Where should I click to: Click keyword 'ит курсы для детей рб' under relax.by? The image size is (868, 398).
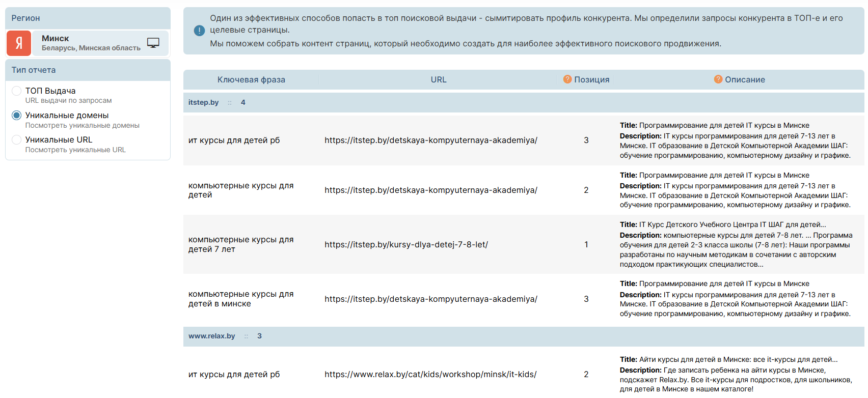234,374
